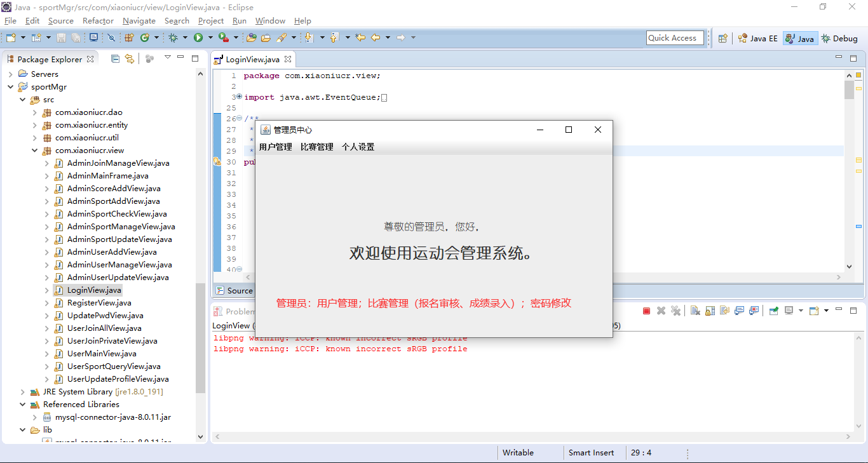Open Package Explorer View Menu triangle
The image size is (868, 463).
pos(168,58)
